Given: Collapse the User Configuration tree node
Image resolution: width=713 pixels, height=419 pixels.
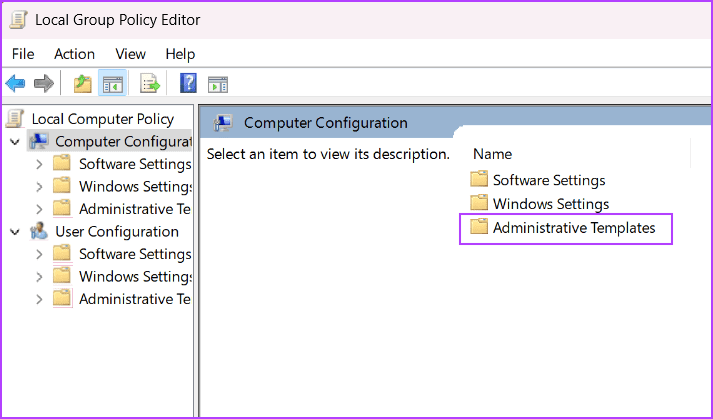Looking at the screenshot, I should pyautogui.click(x=15, y=232).
